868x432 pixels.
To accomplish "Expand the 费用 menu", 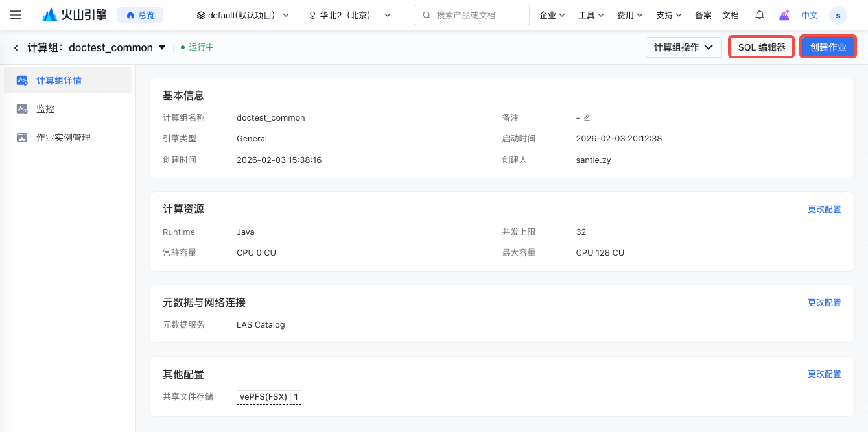I will [630, 15].
